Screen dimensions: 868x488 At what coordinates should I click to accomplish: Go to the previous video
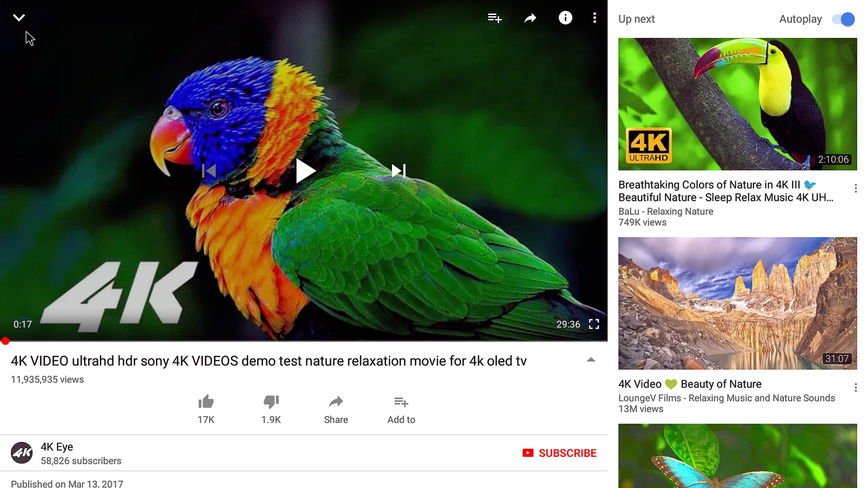pos(209,171)
